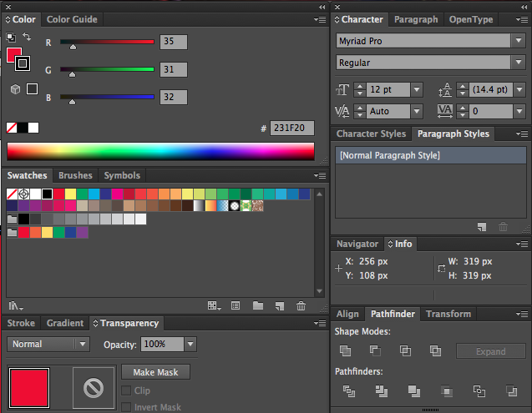This screenshot has width=532, height=413.
Task: Click the red channel slider handle
Action: pyautogui.click(x=73, y=48)
